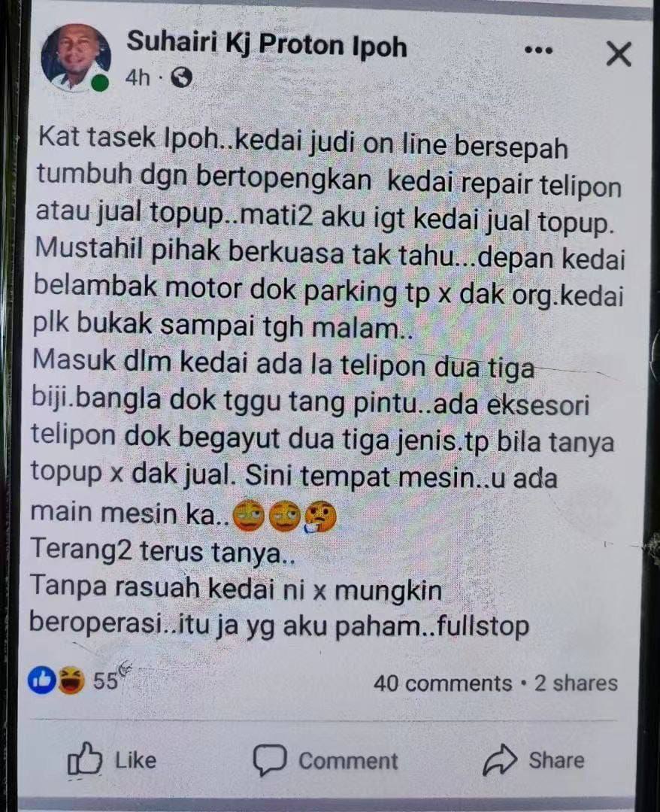660x812 pixels.
Task: Click the Share arrow icon
Action: pyautogui.click(x=500, y=759)
